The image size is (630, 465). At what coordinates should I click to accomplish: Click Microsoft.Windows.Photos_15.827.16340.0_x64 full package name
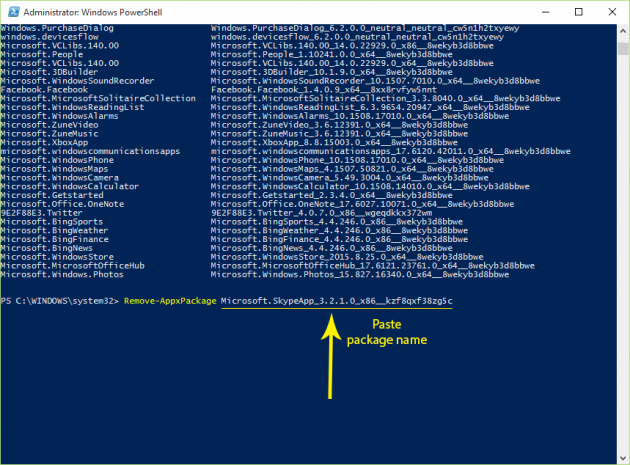point(360,274)
